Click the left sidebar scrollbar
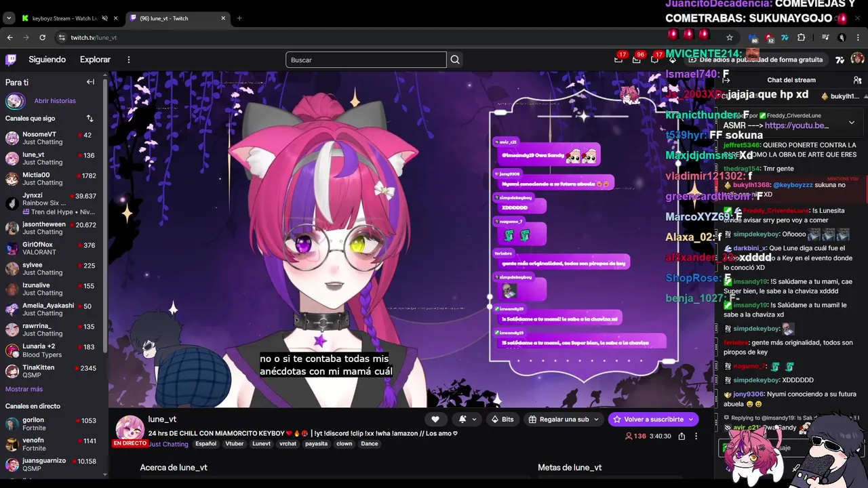This screenshot has height=488, width=868. 105,215
